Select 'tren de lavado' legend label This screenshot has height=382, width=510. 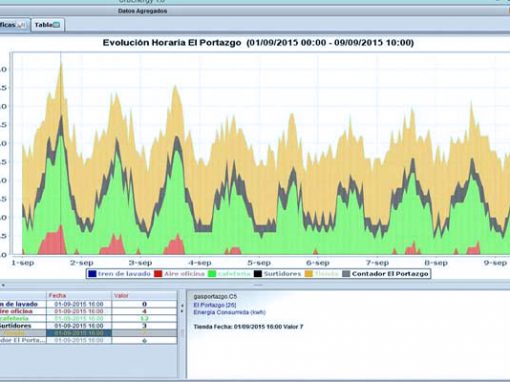pos(124,274)
